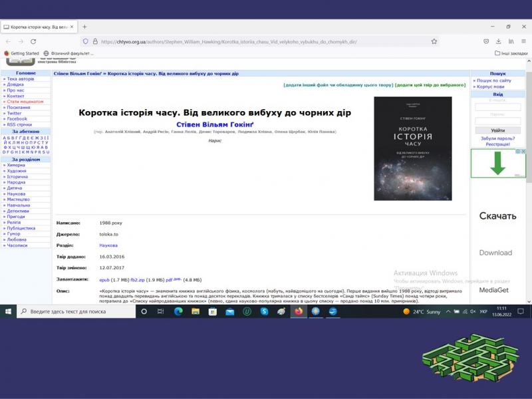The width and height of the screenshot is (532, 399).
Task: Open the Фізичний факультет bookmark
Action: pyautogui.click(x=68, y=53)
